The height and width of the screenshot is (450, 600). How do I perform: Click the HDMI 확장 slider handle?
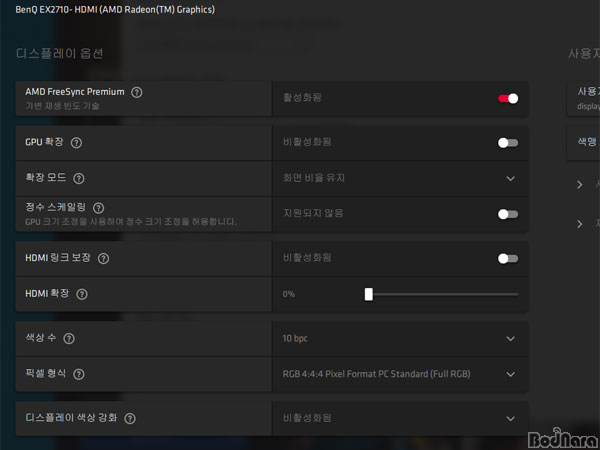click(368, 294)
